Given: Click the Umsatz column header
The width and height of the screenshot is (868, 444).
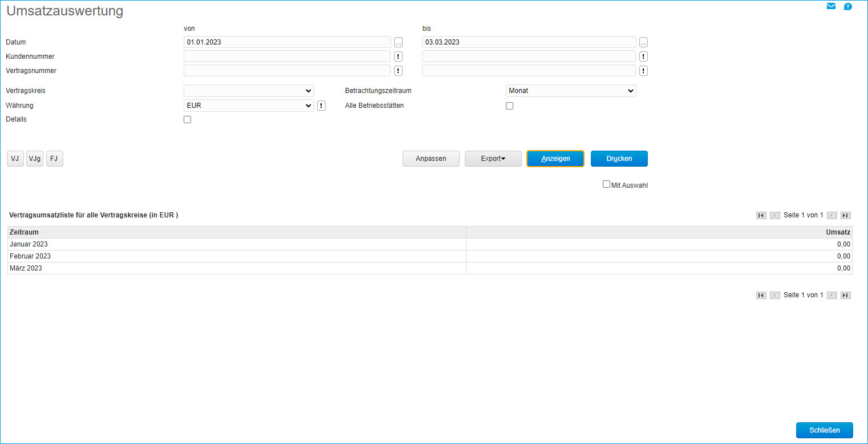Looking at the screenshot, I should pyautogui.click(x=838, y=232).
